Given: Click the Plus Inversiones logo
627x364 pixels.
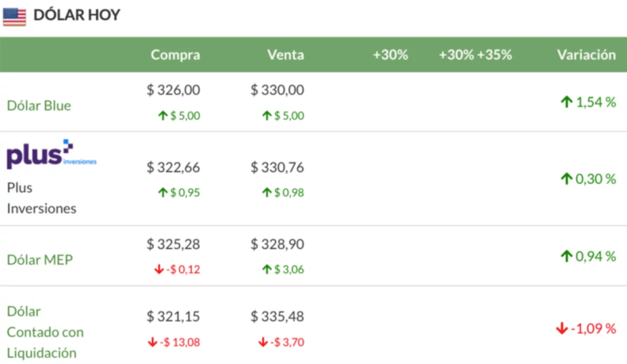Looking at the screenshot, I should pos(51,154).
